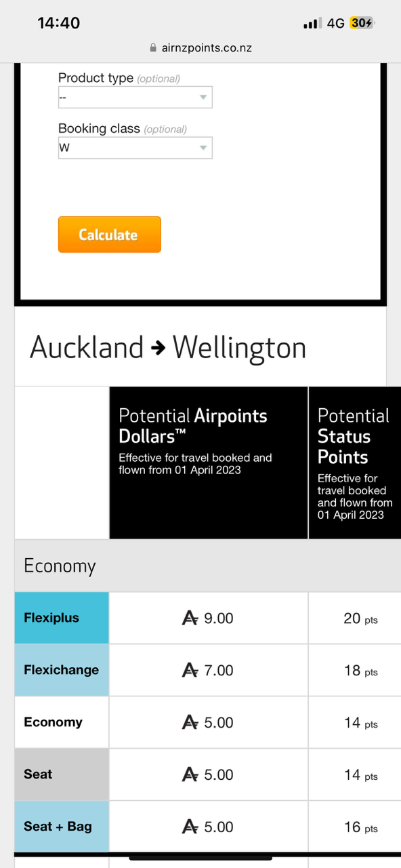Click the orange Calculate button
The image size is (401, 868).
pos(110,235)
